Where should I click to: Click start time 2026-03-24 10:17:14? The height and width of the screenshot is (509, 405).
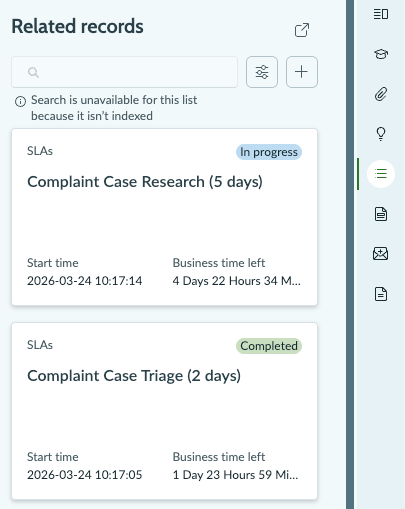(85, 281)
